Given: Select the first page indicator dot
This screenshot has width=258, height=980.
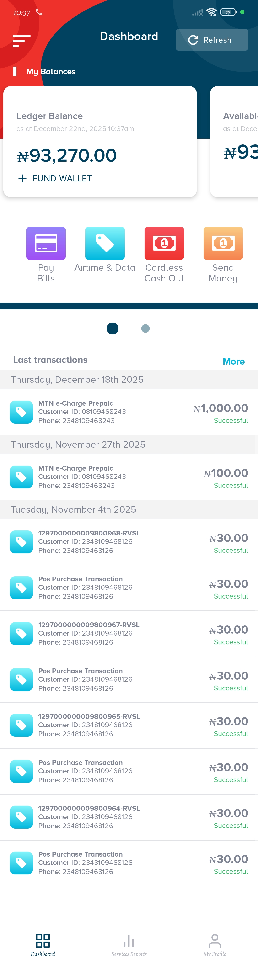Looking at the screenshot, I should 113,328.
